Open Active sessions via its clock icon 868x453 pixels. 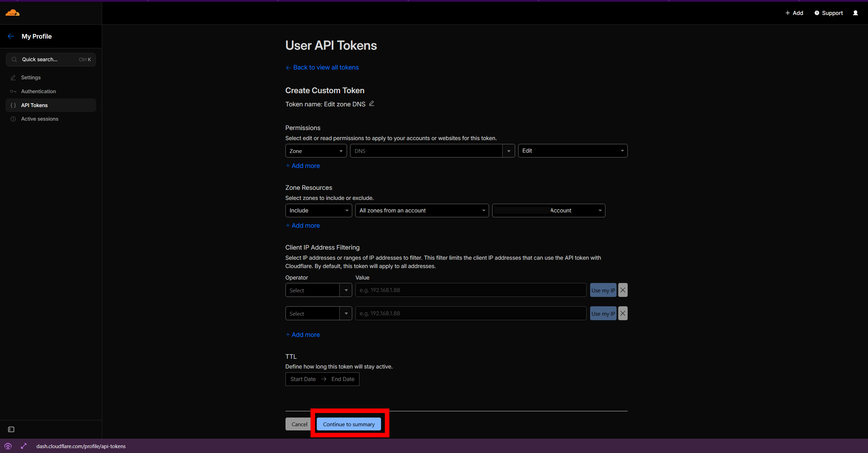point(13,119)
